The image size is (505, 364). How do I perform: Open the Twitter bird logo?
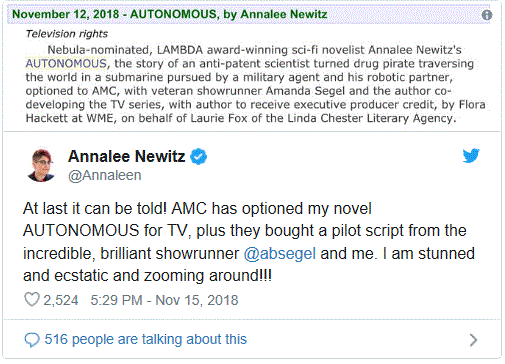(471, 156)
